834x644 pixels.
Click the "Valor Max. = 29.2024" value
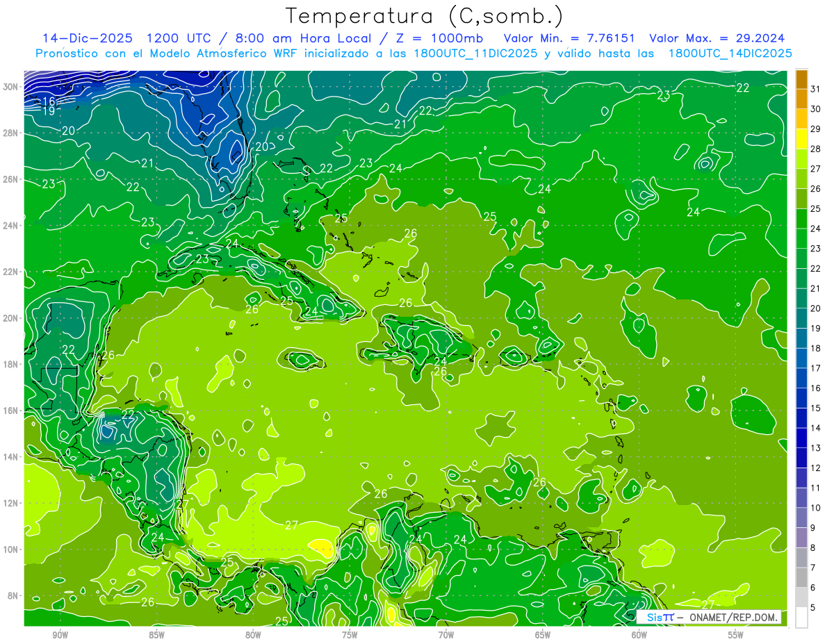pyautogui.click(x=717, y=38)
